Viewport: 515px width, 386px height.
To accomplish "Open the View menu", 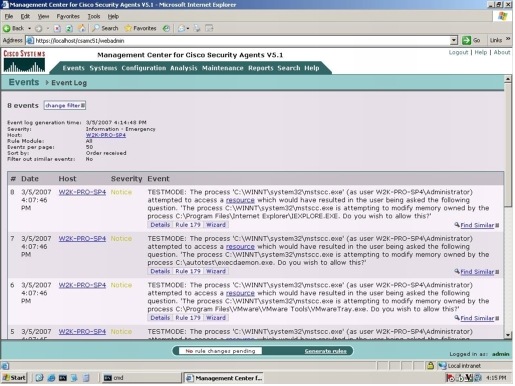I will (x=43, y=16).
